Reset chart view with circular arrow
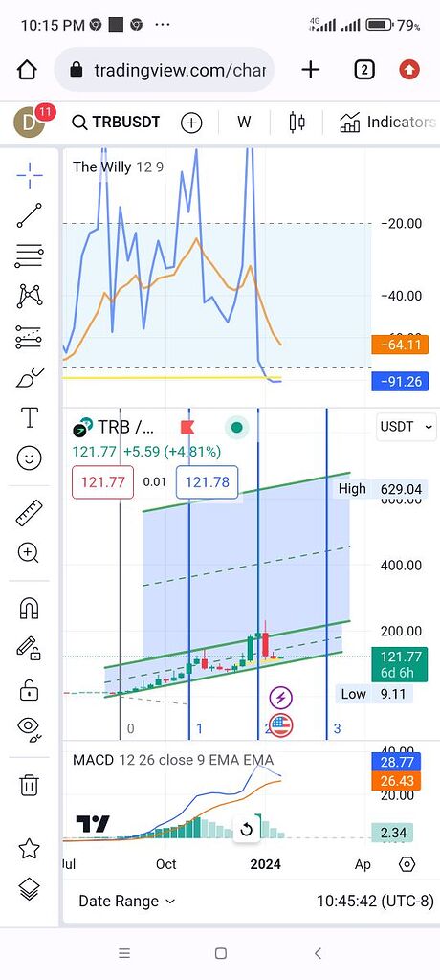The height and width of the screenshot is (980, 440). (246, 830)
